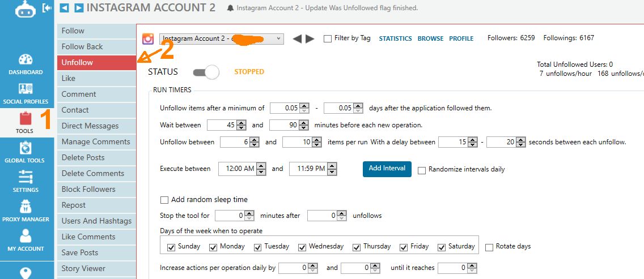This screenshot has height=279, width=644.
Task: Open the Settings sliders icon
Action: (x=26, y=177)
